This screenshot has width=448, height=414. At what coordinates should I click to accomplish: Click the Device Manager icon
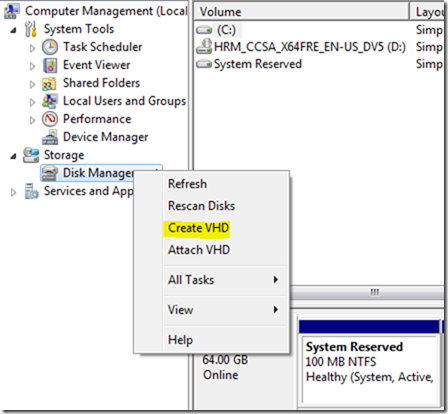(x=50, y=137)
